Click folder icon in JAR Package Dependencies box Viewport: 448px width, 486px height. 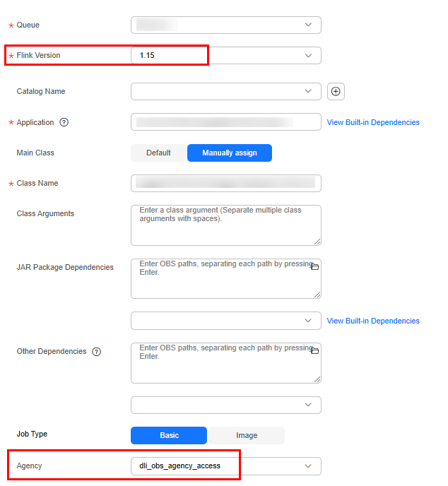point(315,267)
